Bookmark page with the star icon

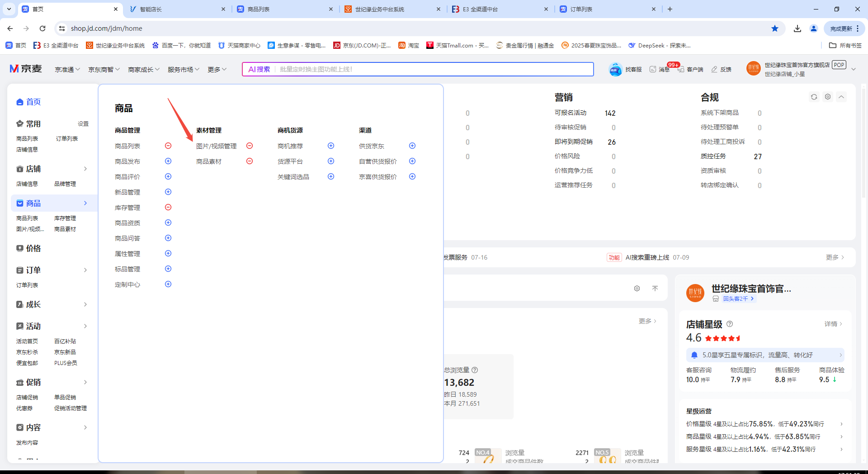[x=775, y=28]
